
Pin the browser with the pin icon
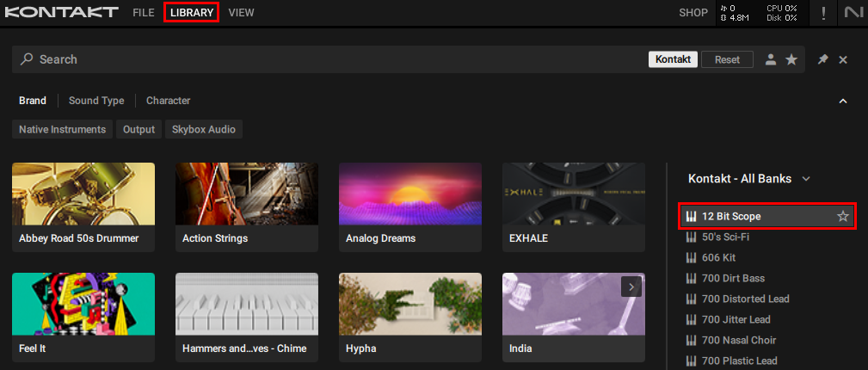(x=822, y=59)
